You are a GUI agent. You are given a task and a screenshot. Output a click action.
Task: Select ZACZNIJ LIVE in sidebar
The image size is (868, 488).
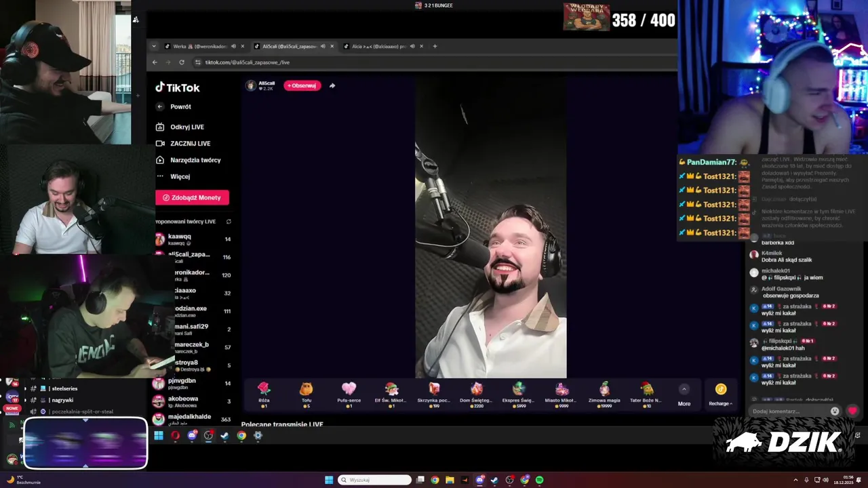click(183, 144)
